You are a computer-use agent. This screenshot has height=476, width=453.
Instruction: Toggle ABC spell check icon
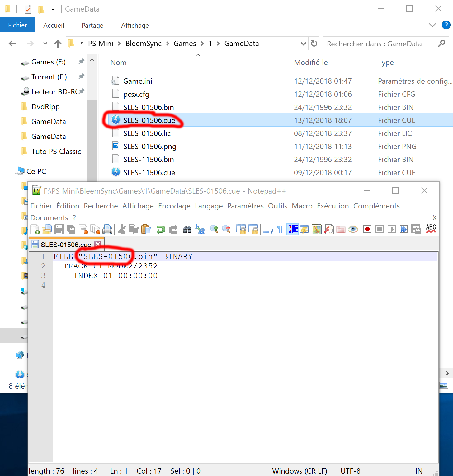click(431, 229)
